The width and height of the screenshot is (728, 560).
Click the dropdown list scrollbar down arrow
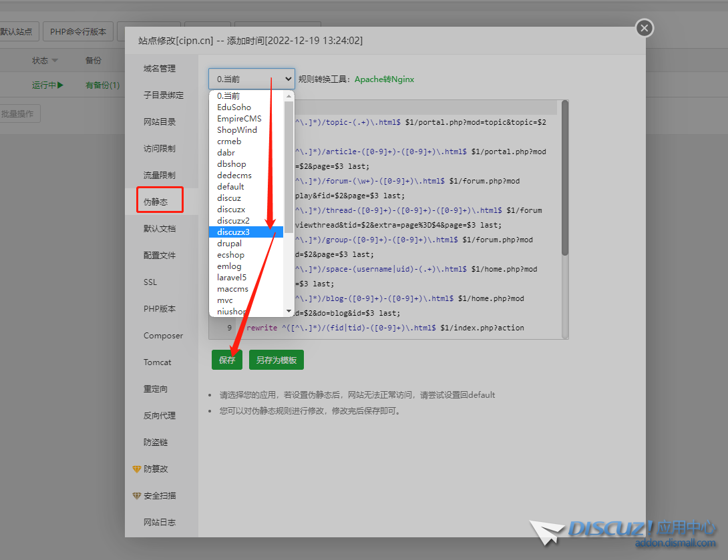pyautogui.click(x=289, y=311)
